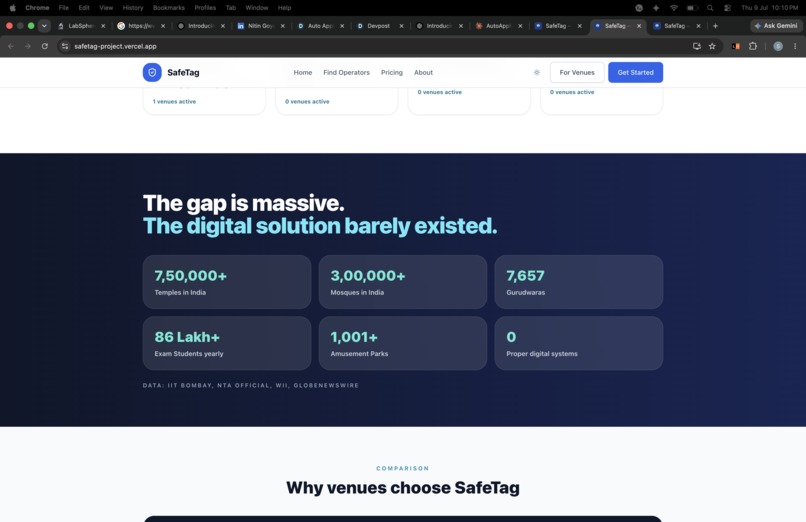Open the History menu
806x522 pixels.
pyautogui.click(x=133, y=8)
